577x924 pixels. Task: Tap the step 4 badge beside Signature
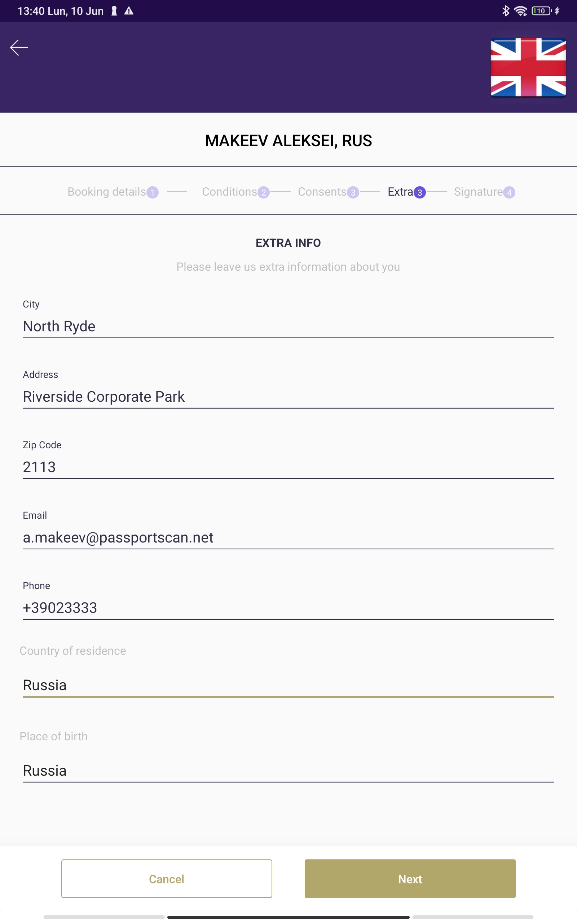tap(509, 192)
